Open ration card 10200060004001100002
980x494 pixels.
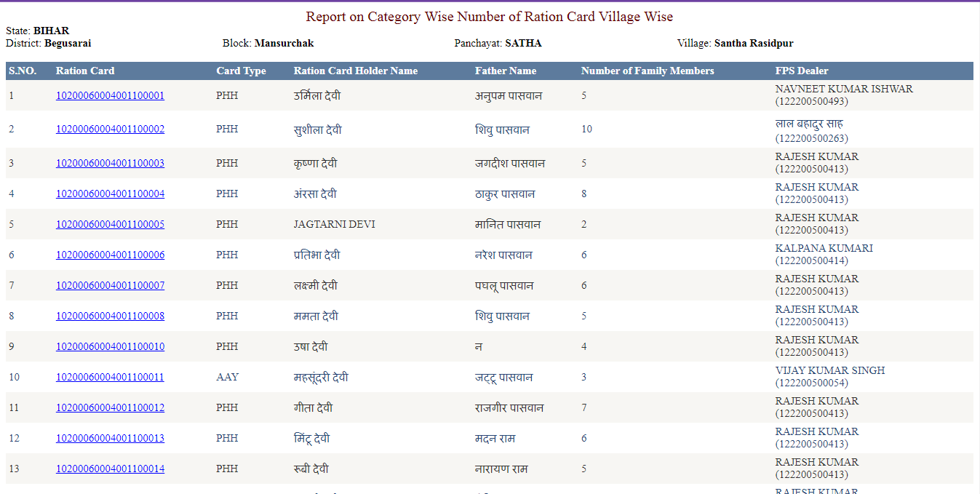pyautogui.click(x=110, y=129)
